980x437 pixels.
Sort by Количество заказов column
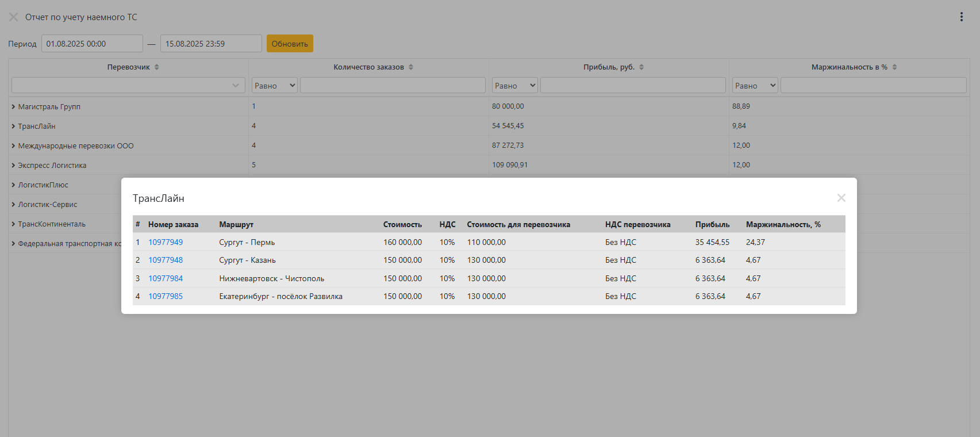tap(411, 67)
